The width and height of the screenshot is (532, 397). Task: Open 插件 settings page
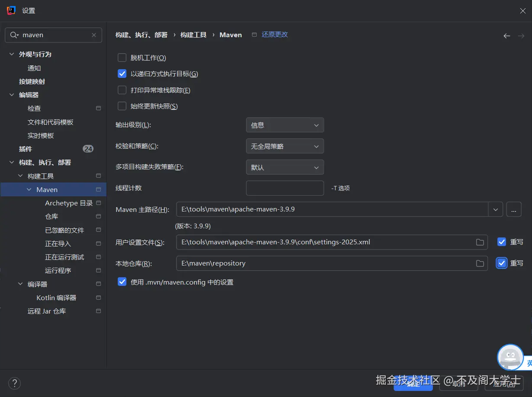pyautogui.click(x=26, y=149)
